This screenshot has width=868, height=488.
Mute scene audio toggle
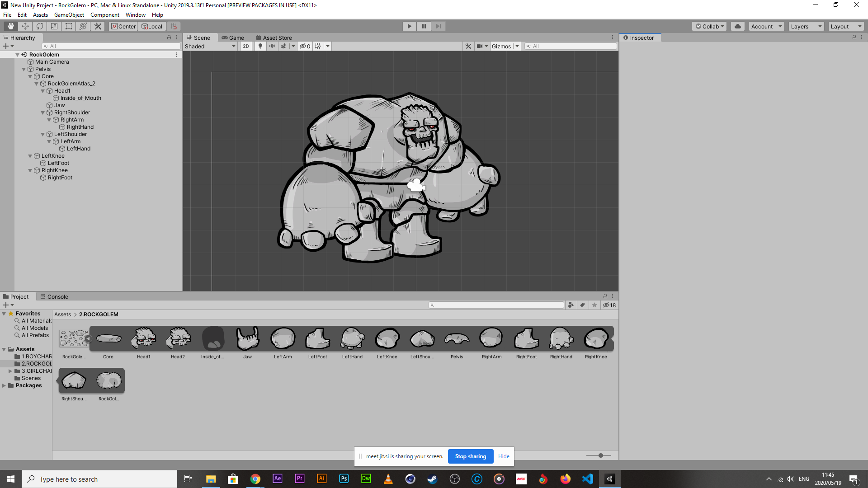272,46
